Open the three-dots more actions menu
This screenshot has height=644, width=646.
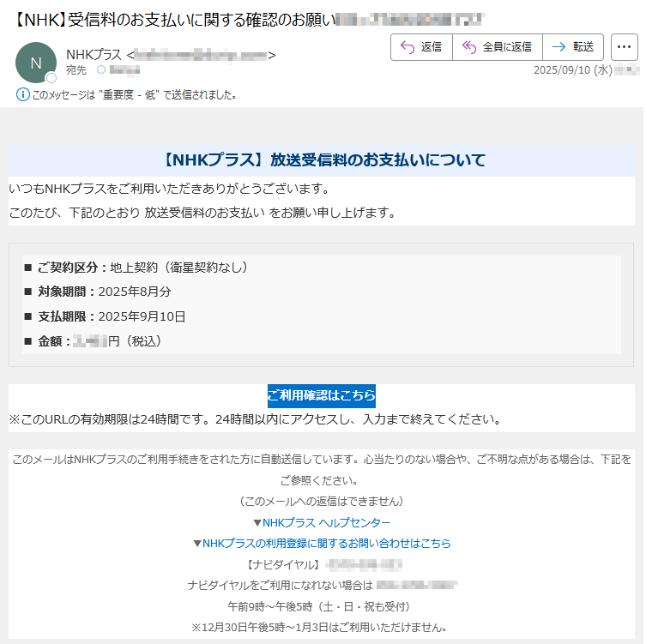(624, 47)
